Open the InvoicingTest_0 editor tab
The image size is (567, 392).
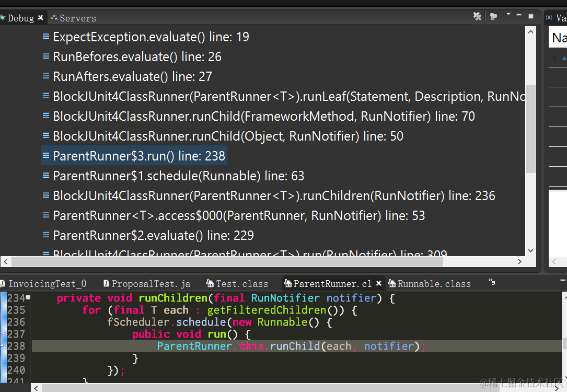(43, 284)
